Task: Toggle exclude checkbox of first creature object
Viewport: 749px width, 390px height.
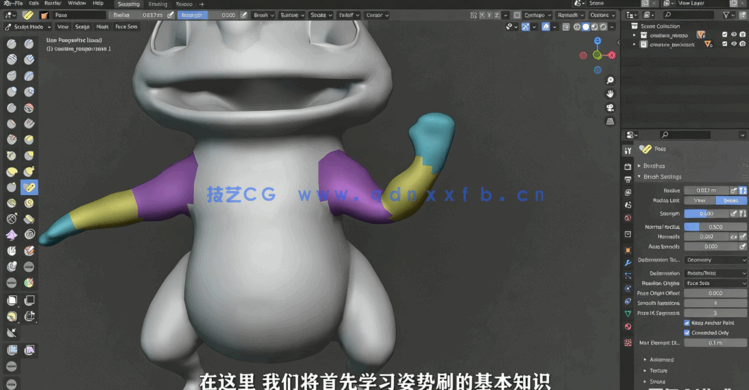Action: [x=725, y=35]
